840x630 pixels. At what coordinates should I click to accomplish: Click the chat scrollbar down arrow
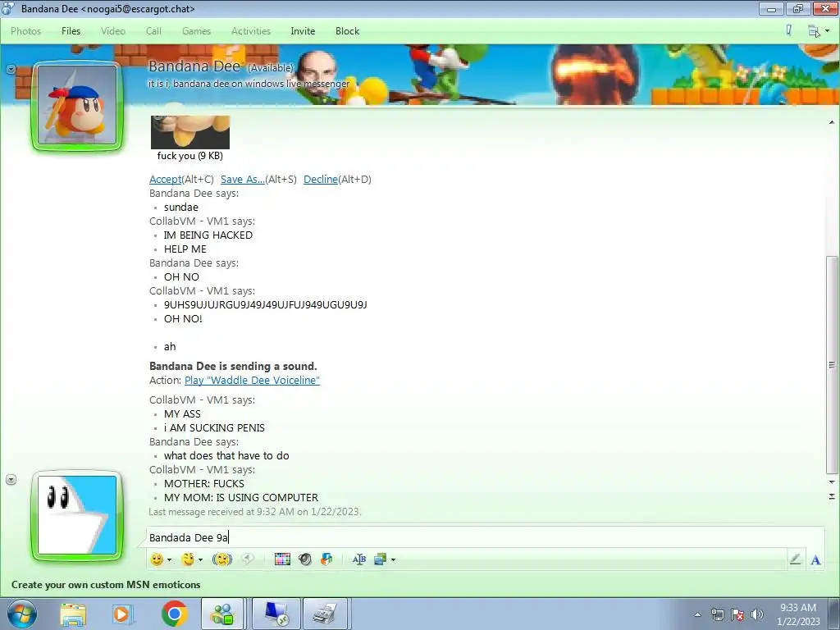(832, 482)
